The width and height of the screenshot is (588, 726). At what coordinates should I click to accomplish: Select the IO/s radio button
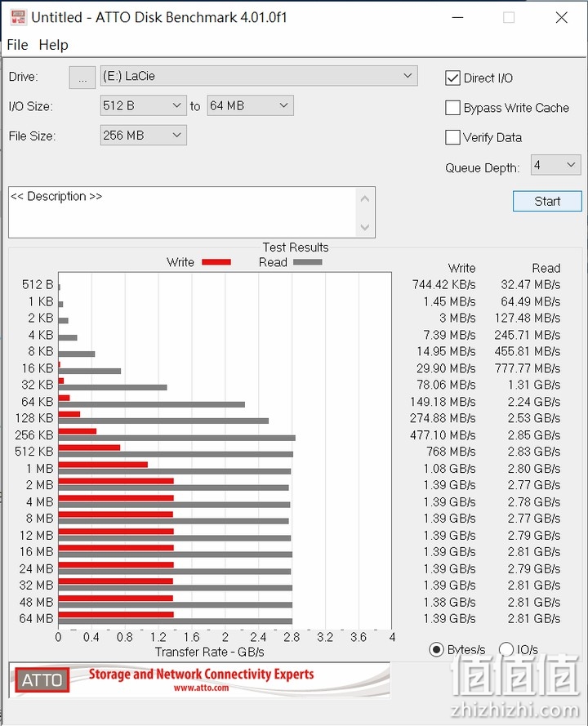506,649
